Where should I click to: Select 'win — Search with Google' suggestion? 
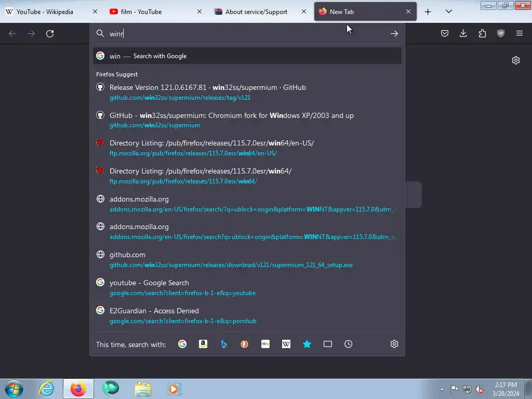click(247, 56)
